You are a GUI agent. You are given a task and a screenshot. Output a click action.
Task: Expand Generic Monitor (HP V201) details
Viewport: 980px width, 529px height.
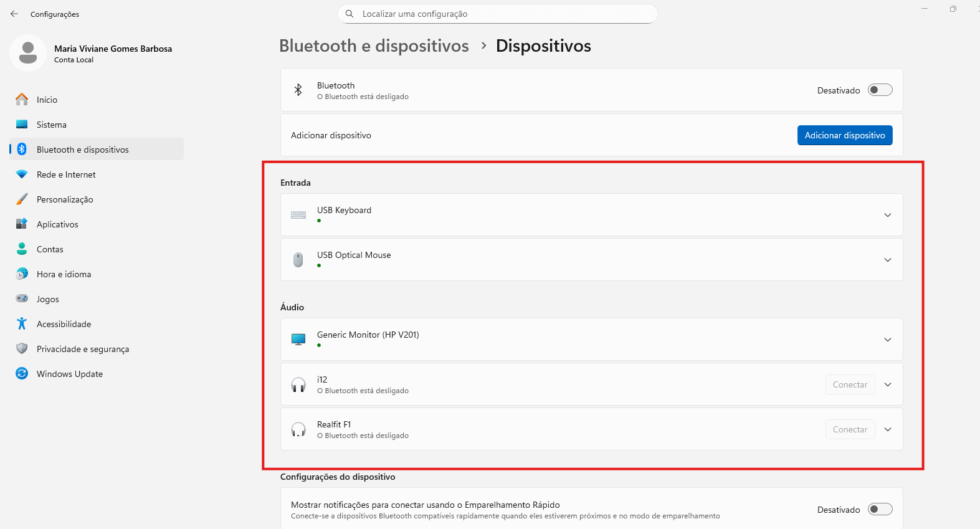(x=887, y=340)
